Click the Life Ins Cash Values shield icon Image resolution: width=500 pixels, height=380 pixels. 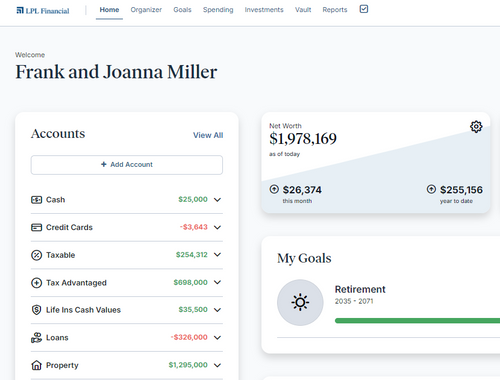[36, 310]
